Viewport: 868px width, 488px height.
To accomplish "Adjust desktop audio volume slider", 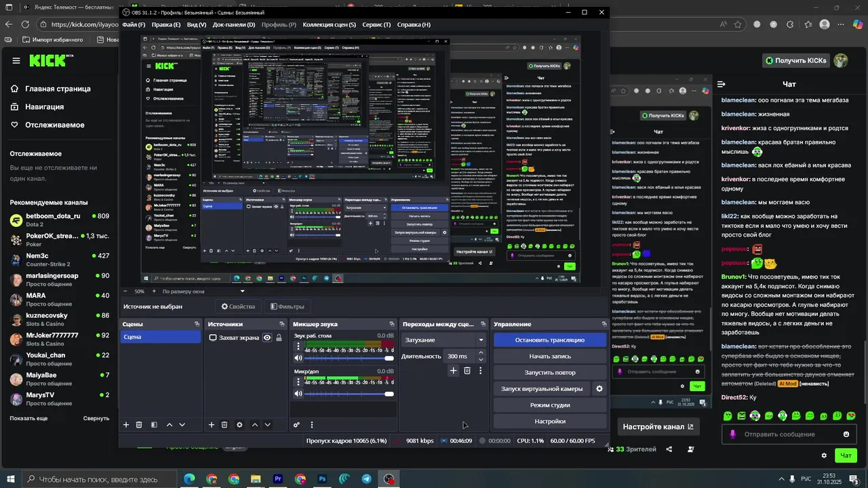I will click(x=349, y=358).
